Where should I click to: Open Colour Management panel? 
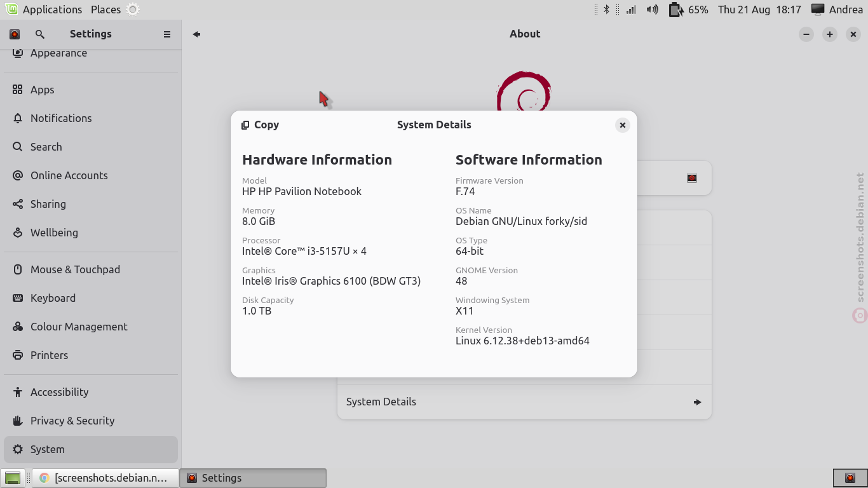91,327
